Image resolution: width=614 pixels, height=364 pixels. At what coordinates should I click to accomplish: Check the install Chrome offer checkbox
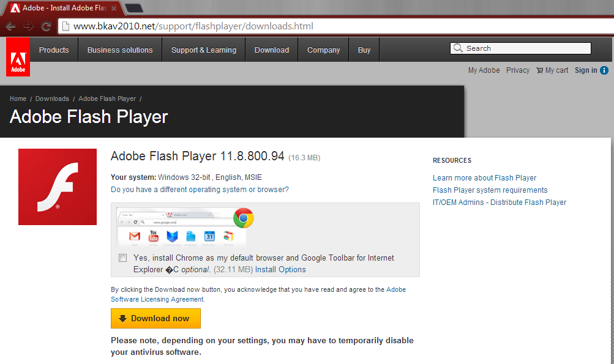point(123,258)
